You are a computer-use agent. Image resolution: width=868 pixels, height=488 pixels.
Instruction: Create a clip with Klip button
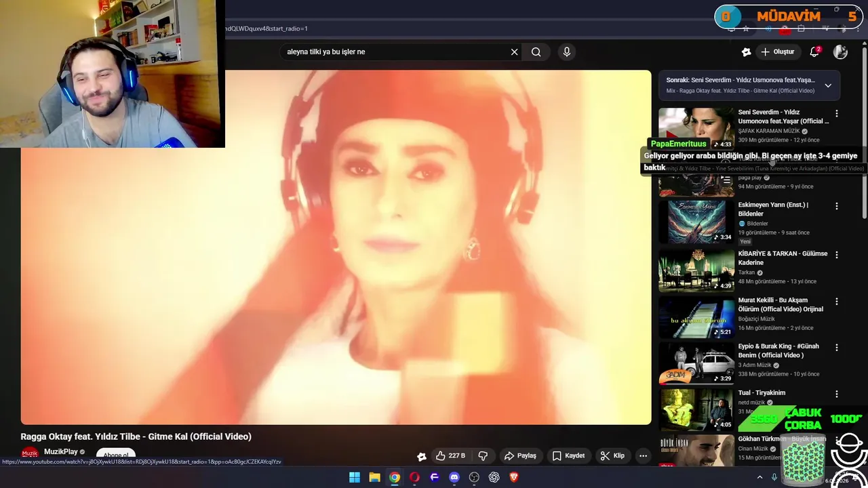point(612,455)
